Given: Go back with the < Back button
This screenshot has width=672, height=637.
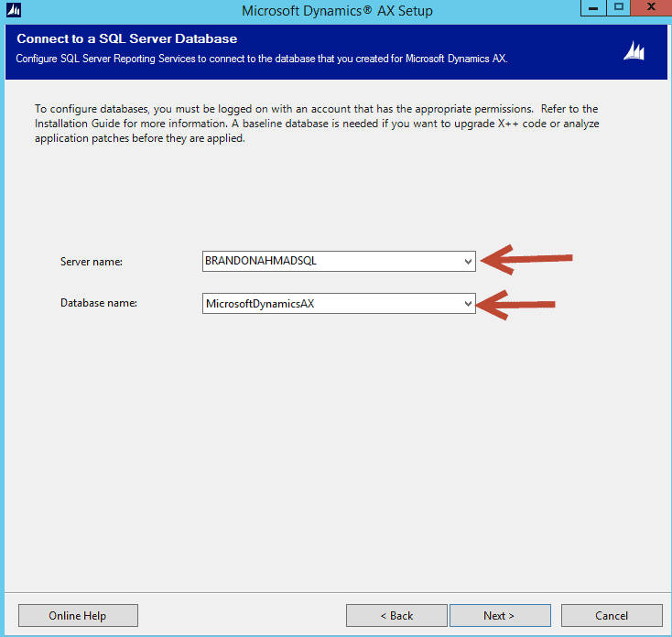Looking at the screenshot, I should (396, 616).
